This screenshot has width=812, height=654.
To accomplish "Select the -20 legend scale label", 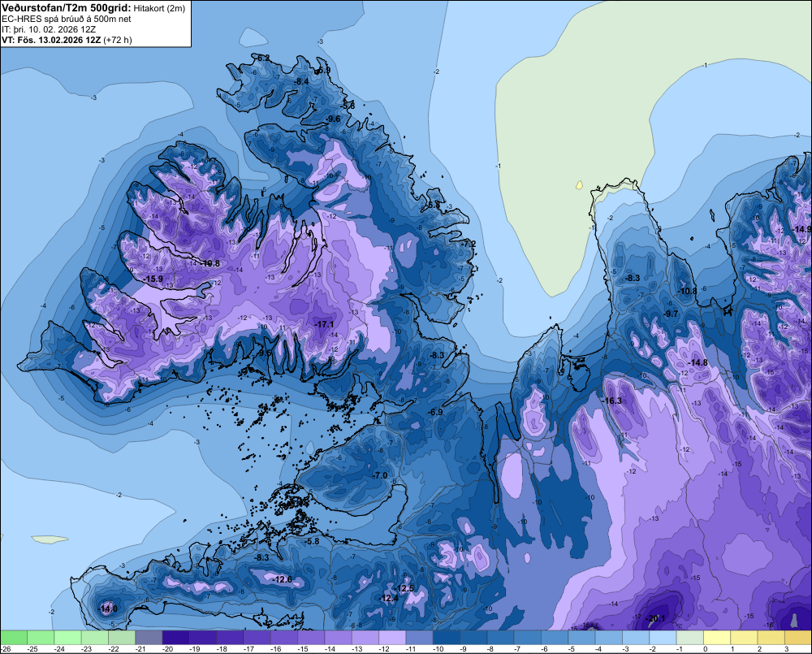I will tap(167, 649).
